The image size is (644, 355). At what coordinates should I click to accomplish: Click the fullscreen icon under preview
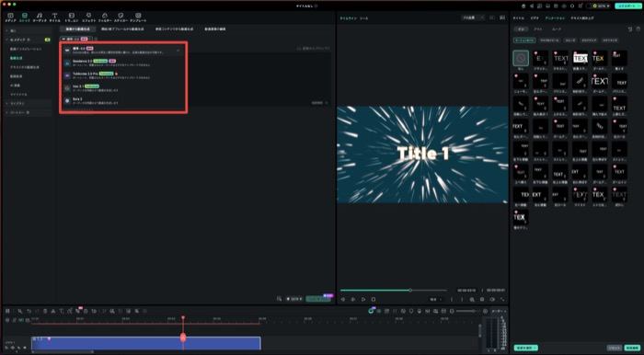coord(502,300)
